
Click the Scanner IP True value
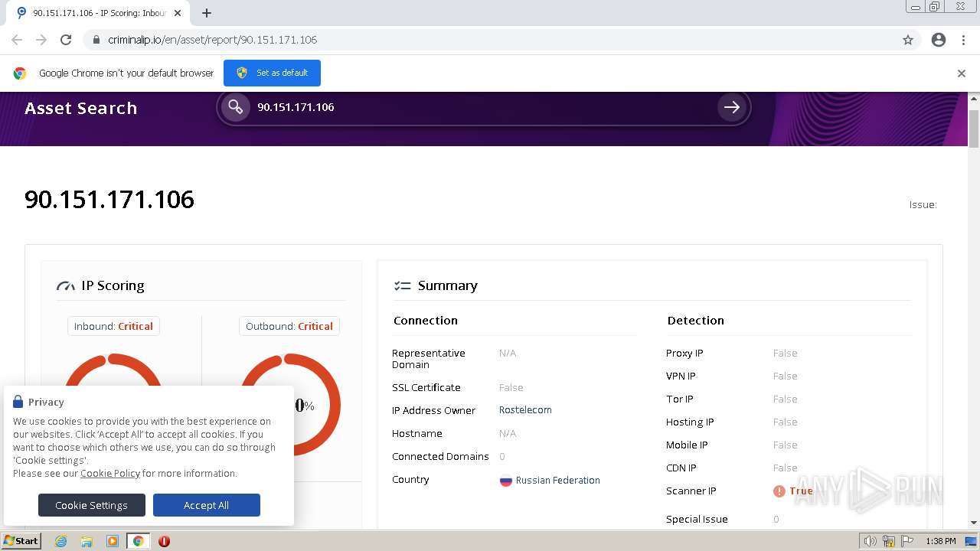click(801, 491)
